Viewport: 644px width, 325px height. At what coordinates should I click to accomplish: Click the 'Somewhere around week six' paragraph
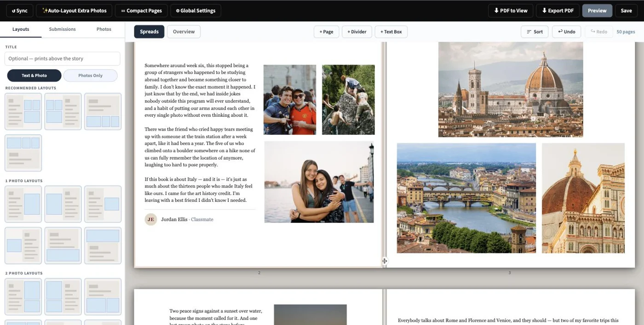point(200,91)
